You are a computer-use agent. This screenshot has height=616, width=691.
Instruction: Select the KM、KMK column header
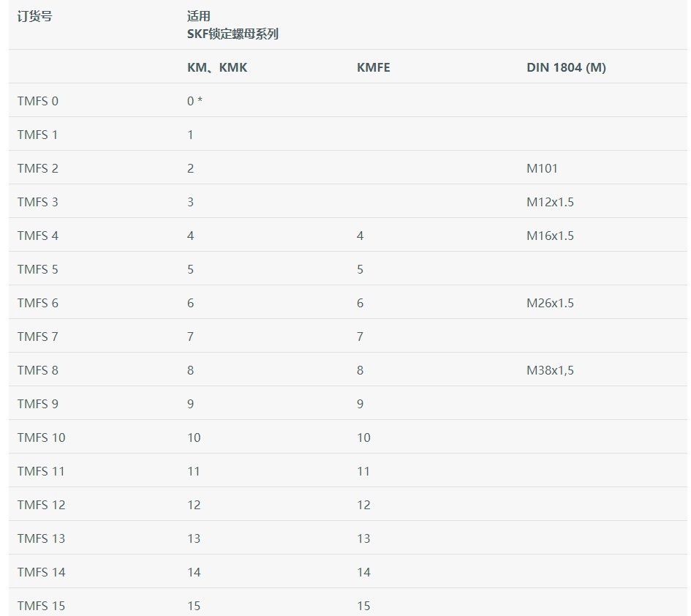217,67
